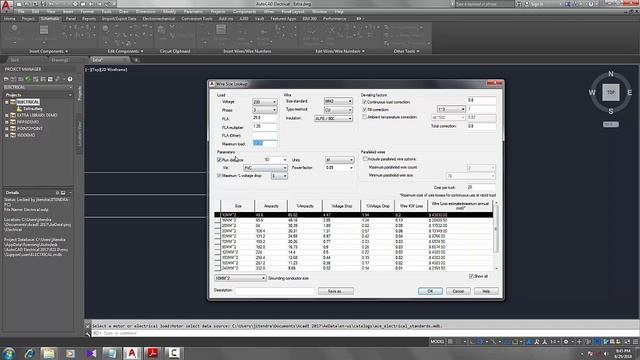
Task: Click the first icon in Project Manager toolbar
Action: (7, 79)
